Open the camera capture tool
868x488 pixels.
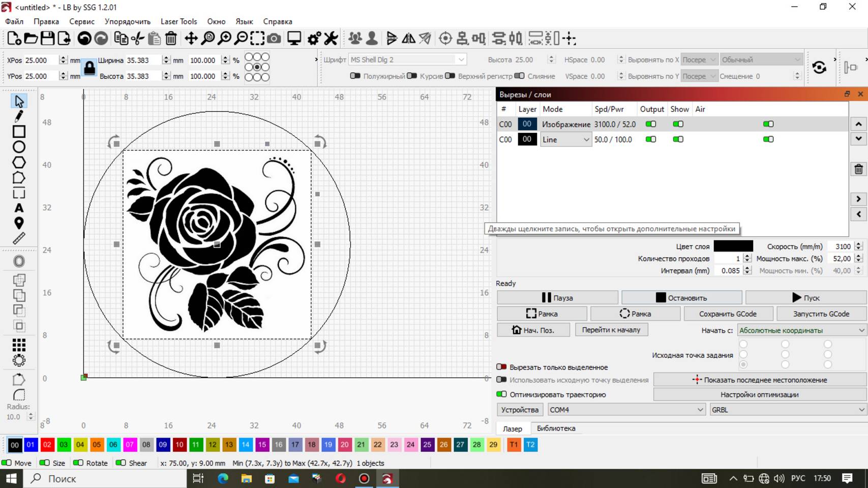tap(274, 39)
